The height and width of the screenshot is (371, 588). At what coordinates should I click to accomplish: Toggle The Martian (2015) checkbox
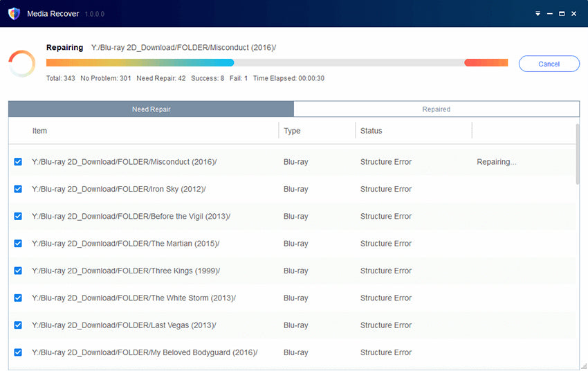(18, 244)
